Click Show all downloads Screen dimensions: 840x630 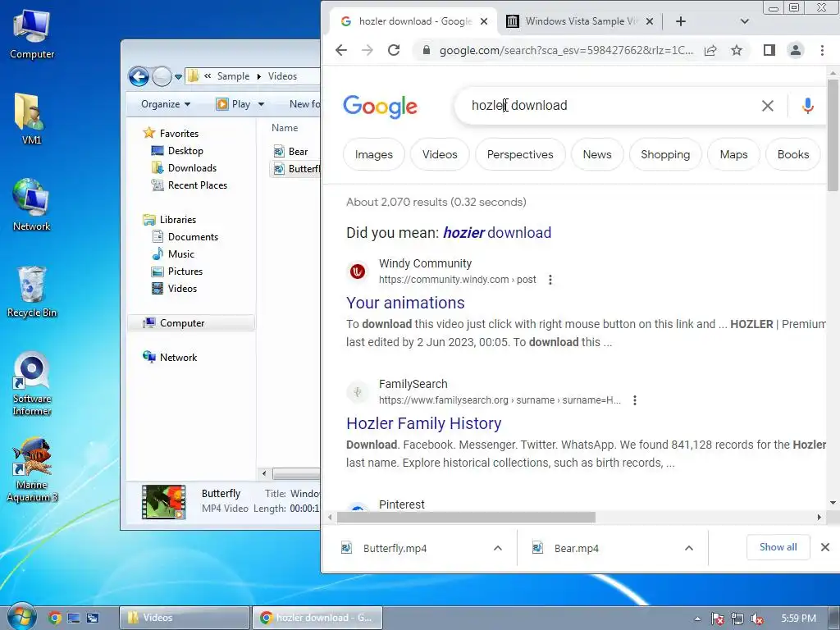(778, 547)
